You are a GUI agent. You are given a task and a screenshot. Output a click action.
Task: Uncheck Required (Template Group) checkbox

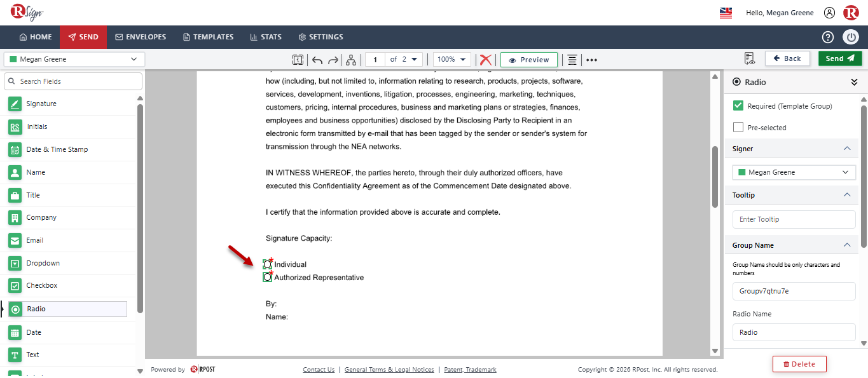(738, 106)
